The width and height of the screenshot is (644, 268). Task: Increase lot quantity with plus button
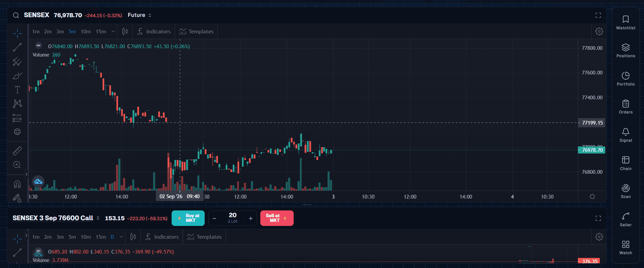251,219
